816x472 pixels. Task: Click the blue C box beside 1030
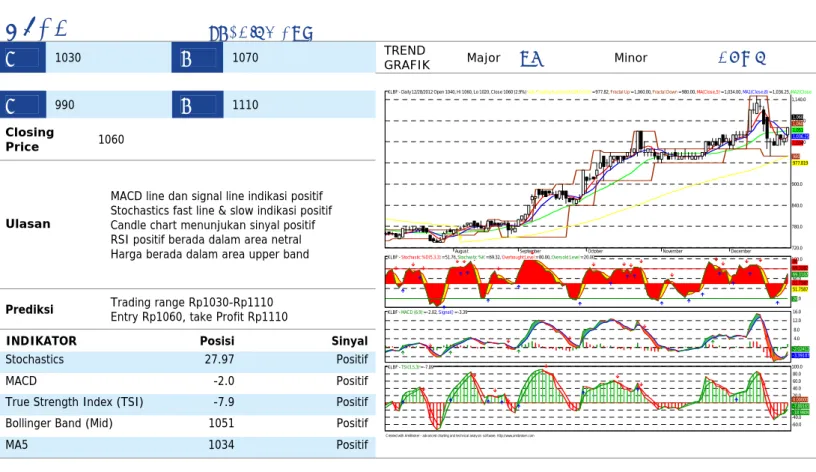[22, 58]
